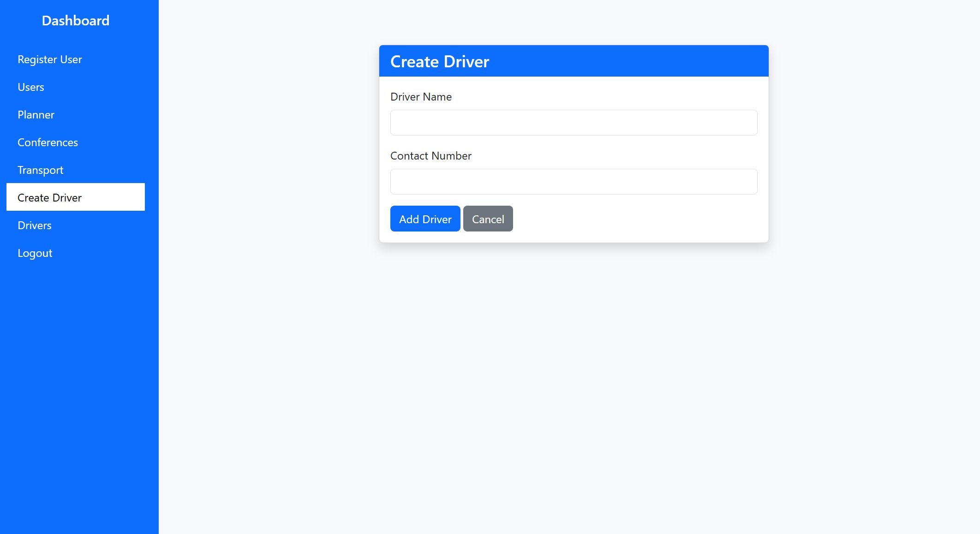980x534 pixels.
Task: Click the Driver Name label
Action: click(421, 97)
